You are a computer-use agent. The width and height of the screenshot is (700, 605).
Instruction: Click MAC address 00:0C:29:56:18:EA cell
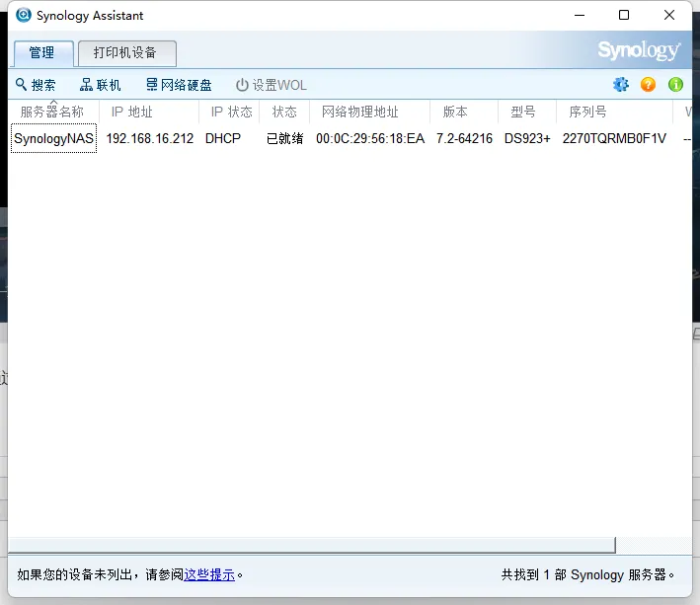[x=370, y=138]
